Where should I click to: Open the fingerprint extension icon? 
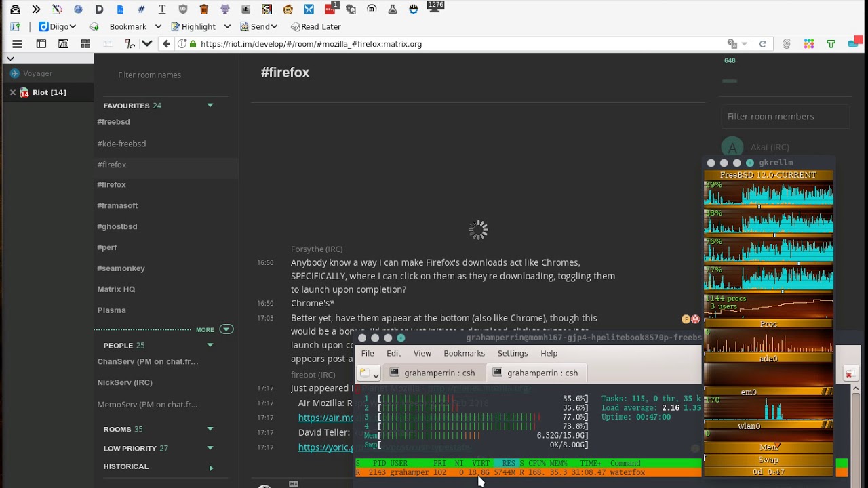click(x=787, y=44)
